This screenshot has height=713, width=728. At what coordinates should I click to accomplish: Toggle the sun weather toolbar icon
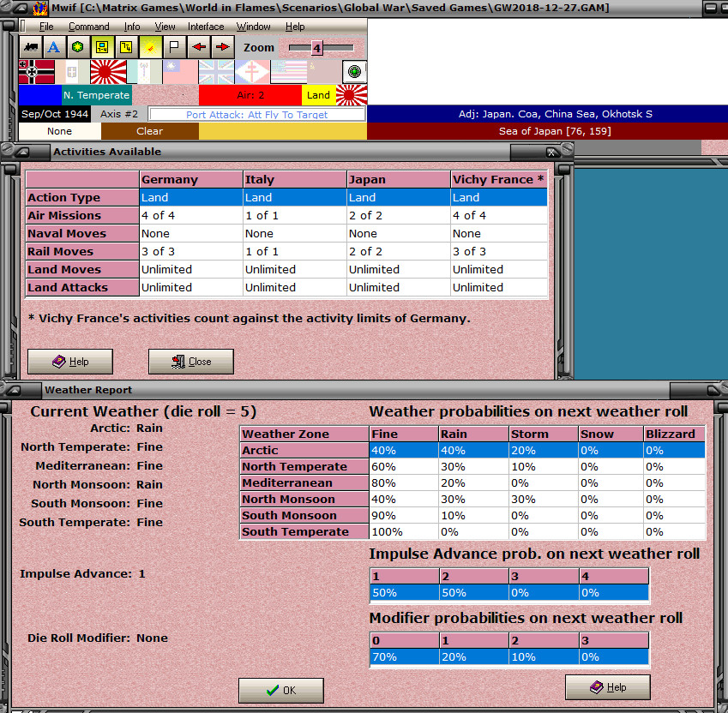(x=150, y=47)
